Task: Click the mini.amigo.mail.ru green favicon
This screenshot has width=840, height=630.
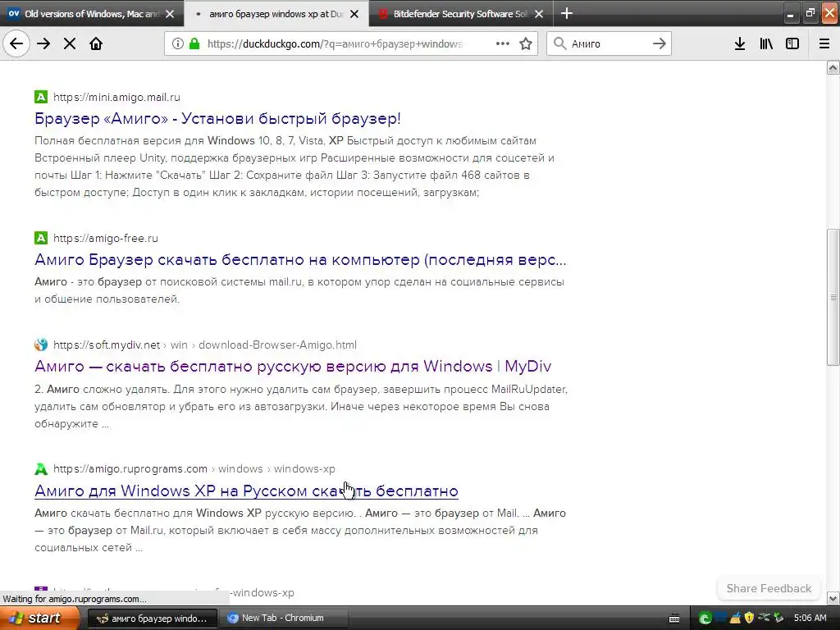Action: 41,97
